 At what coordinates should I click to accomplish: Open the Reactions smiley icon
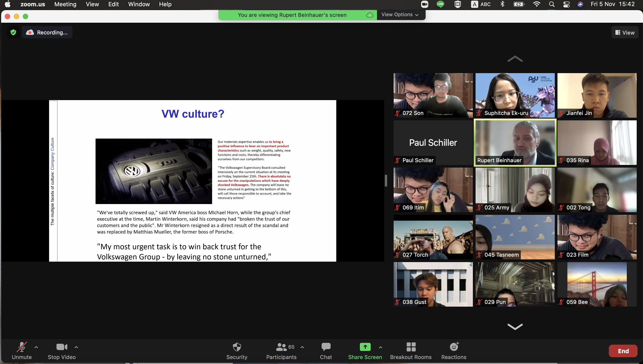454,347
